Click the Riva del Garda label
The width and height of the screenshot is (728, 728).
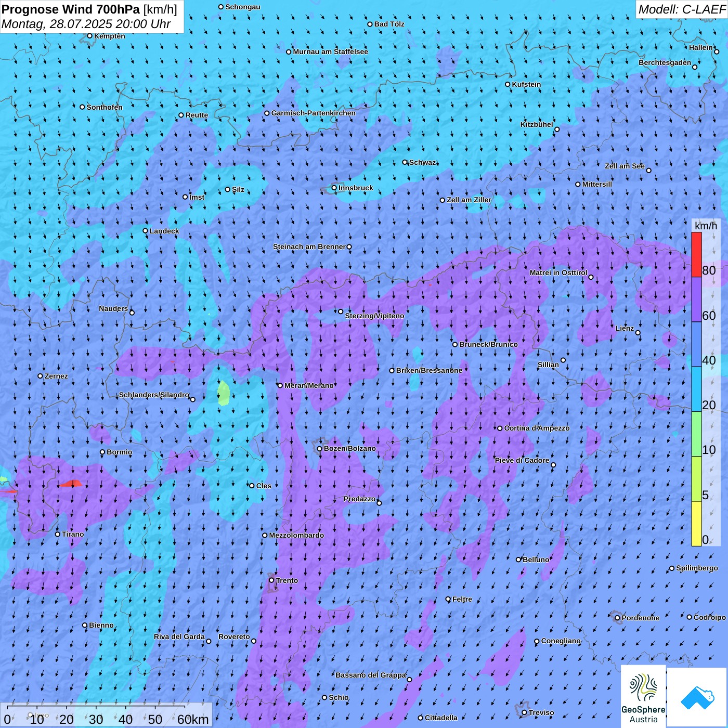(179, 636)
